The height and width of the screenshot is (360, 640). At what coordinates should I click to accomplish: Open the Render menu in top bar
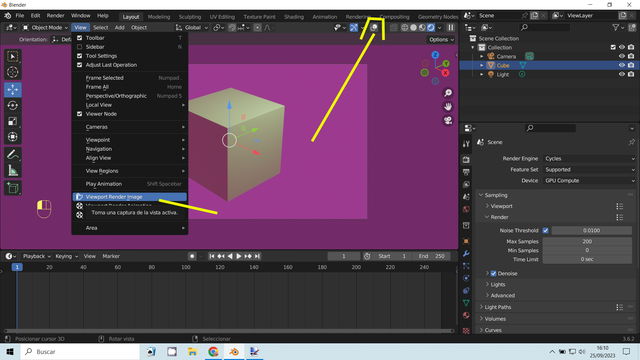[55, 16]
